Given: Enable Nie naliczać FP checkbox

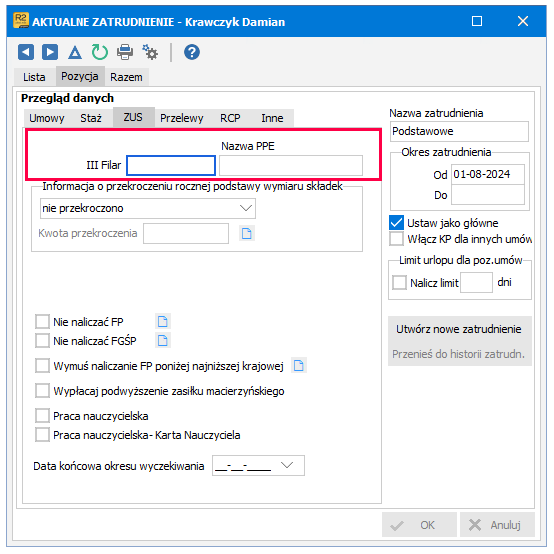Looking at the screenshot, I should (42, 322).
